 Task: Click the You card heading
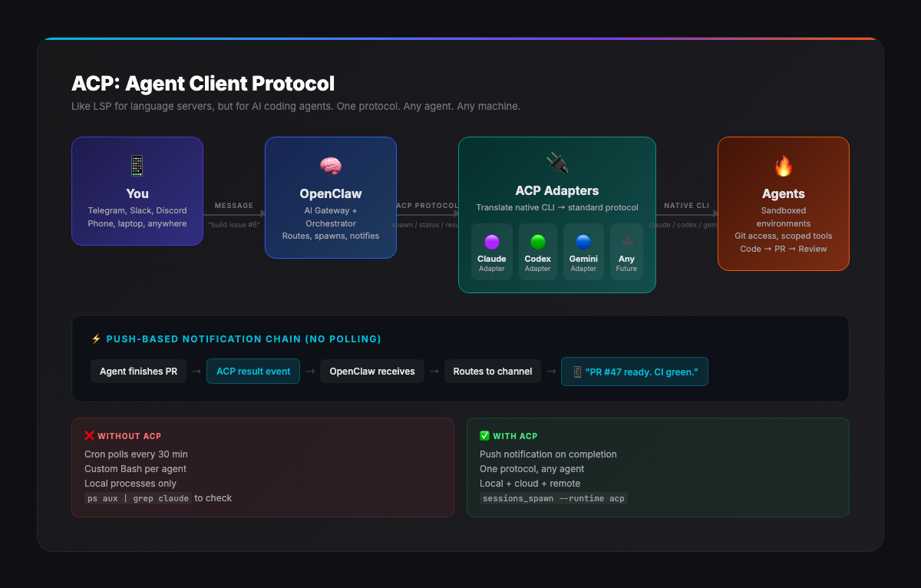click(137, 193)
